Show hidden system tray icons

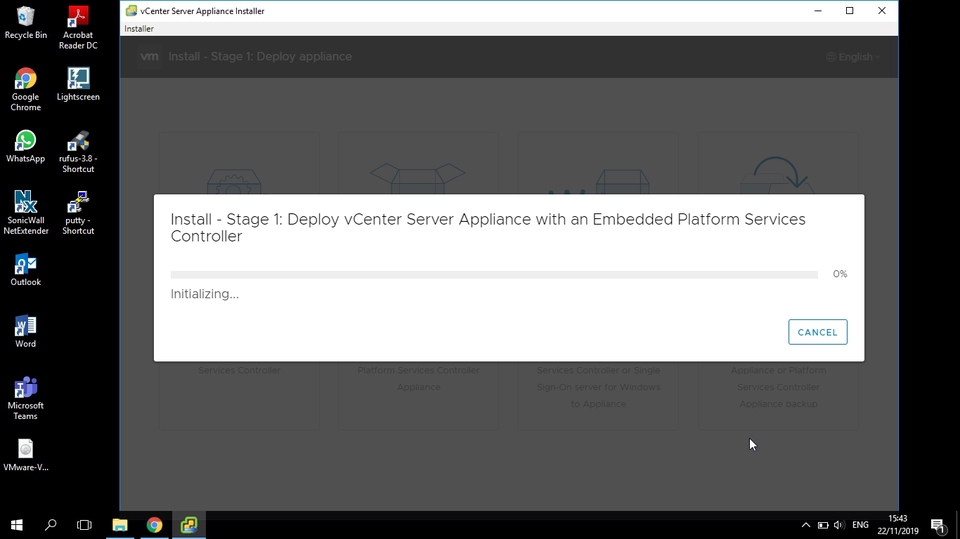(806, 525)
